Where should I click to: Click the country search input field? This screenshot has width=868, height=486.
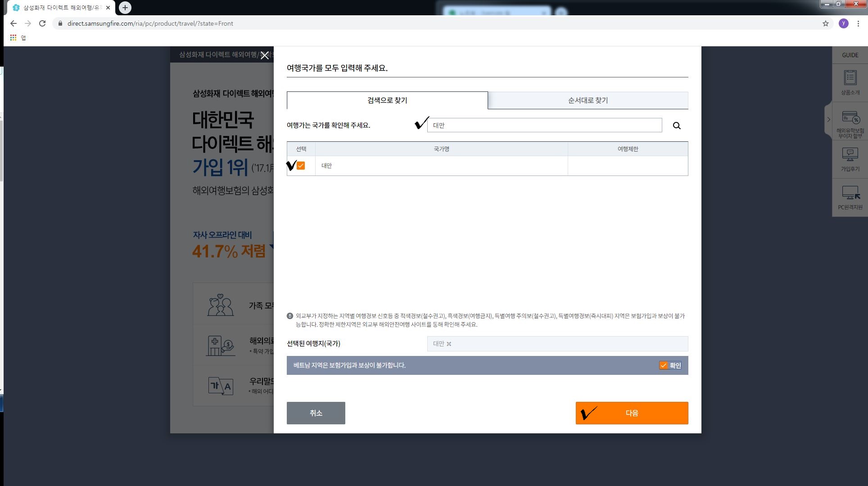click(545, 126)
